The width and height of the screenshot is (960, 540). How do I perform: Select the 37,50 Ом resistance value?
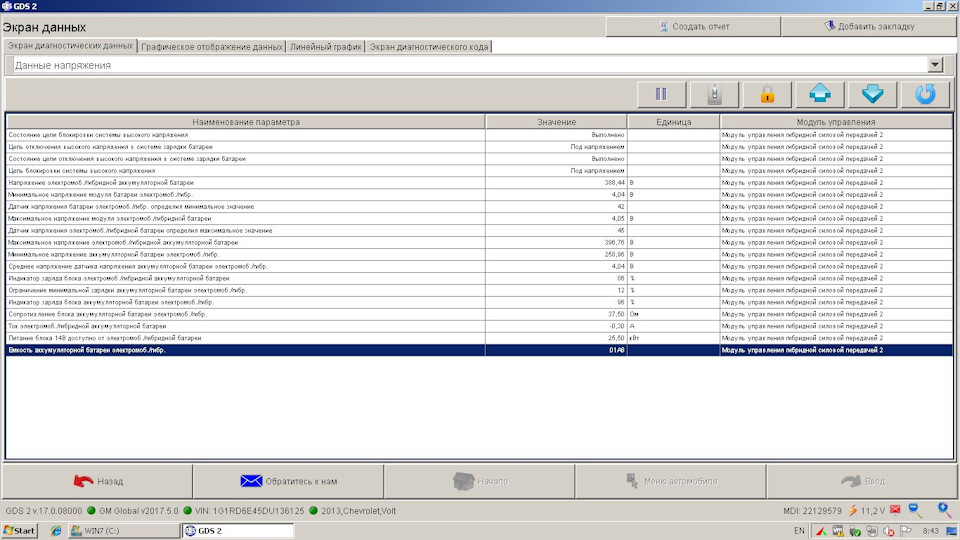pos(615,314)
